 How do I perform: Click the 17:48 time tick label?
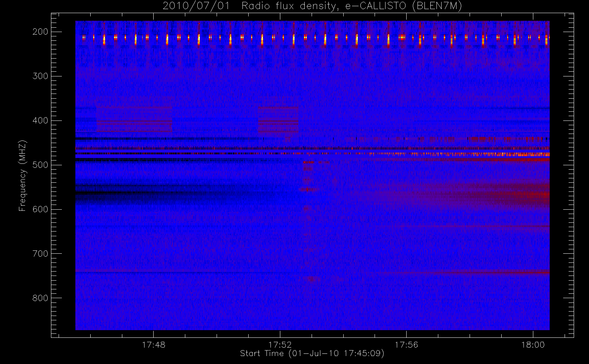pos(154,345)
